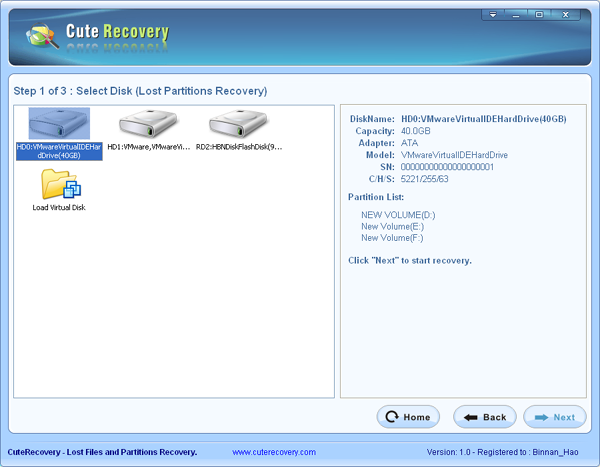Close the Cute Recovery window
Viewport: 600px width, 467px height.
click(x=566, y=15)
